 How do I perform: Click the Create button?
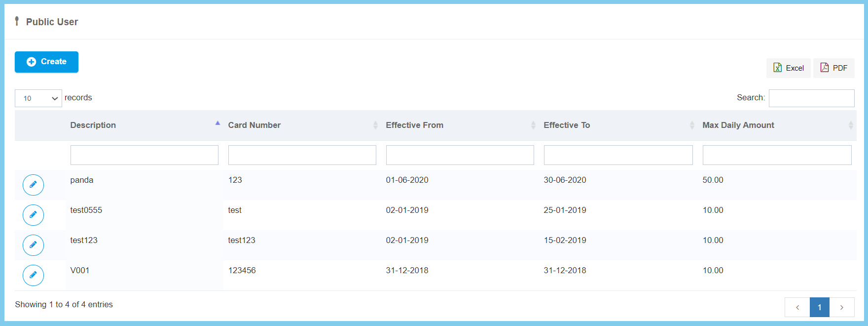pos(46,62)
